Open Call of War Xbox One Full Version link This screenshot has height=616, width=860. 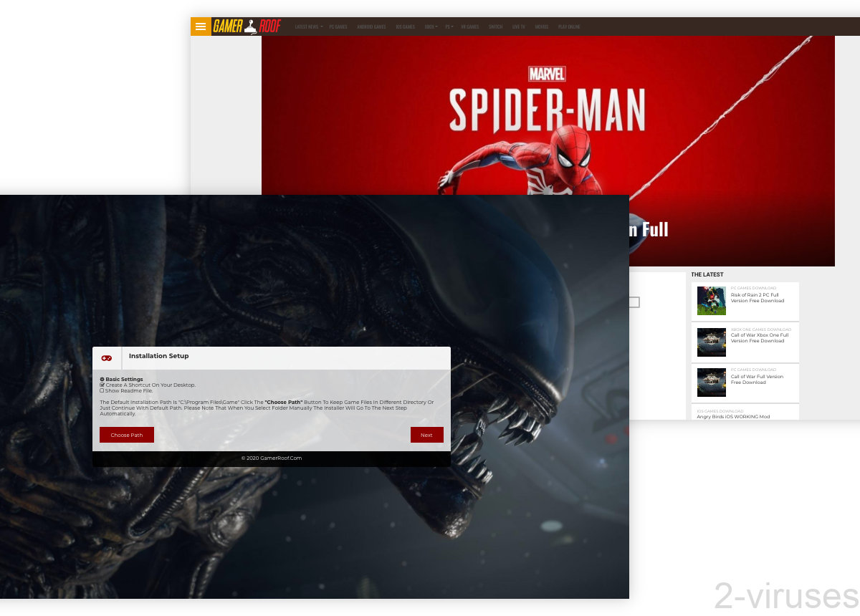point(760,338)
